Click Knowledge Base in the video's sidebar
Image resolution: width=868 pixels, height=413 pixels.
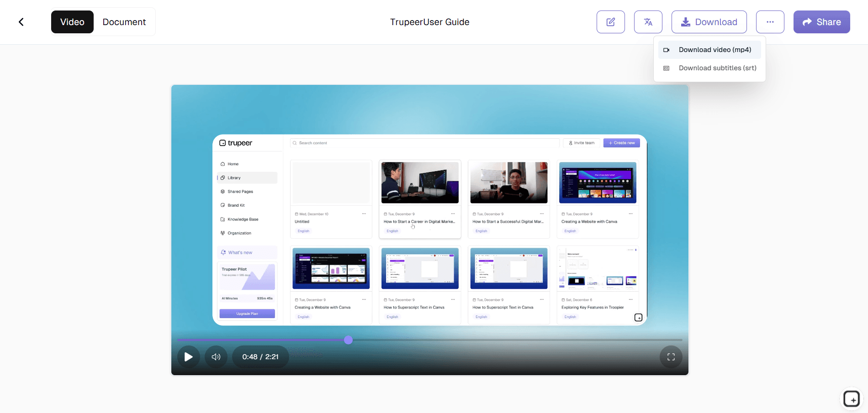[247, 220]
